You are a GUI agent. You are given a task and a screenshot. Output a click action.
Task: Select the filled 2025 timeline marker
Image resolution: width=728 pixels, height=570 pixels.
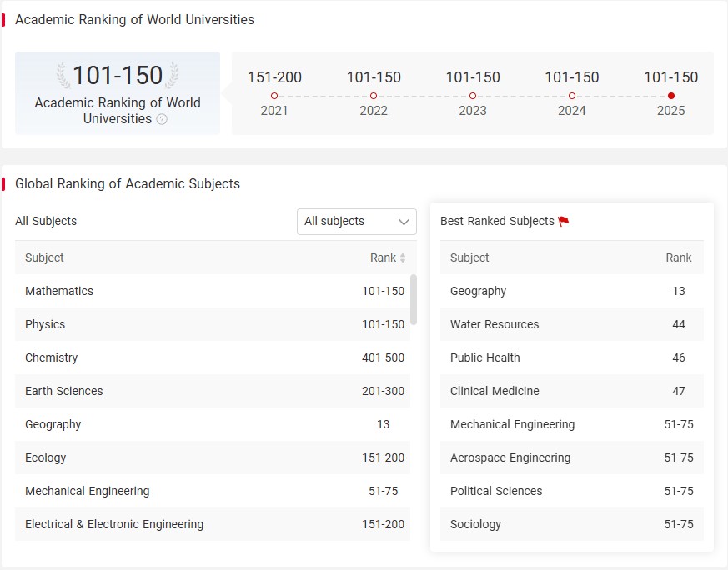671,96
